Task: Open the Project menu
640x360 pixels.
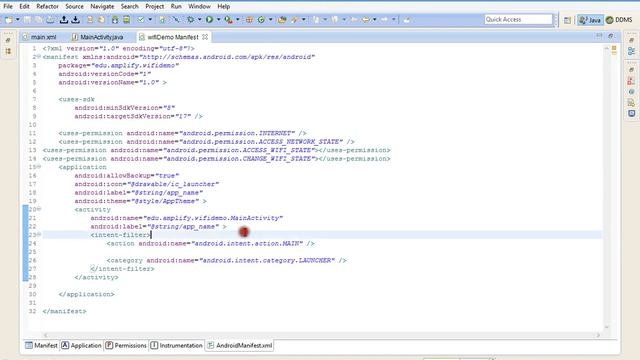Action: pos(155,7)
